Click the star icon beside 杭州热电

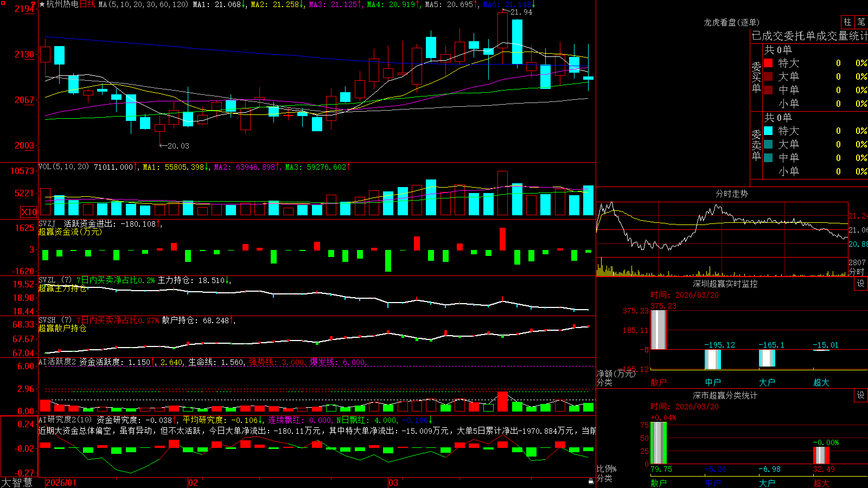pyautogui.click(x=42, y=4)
